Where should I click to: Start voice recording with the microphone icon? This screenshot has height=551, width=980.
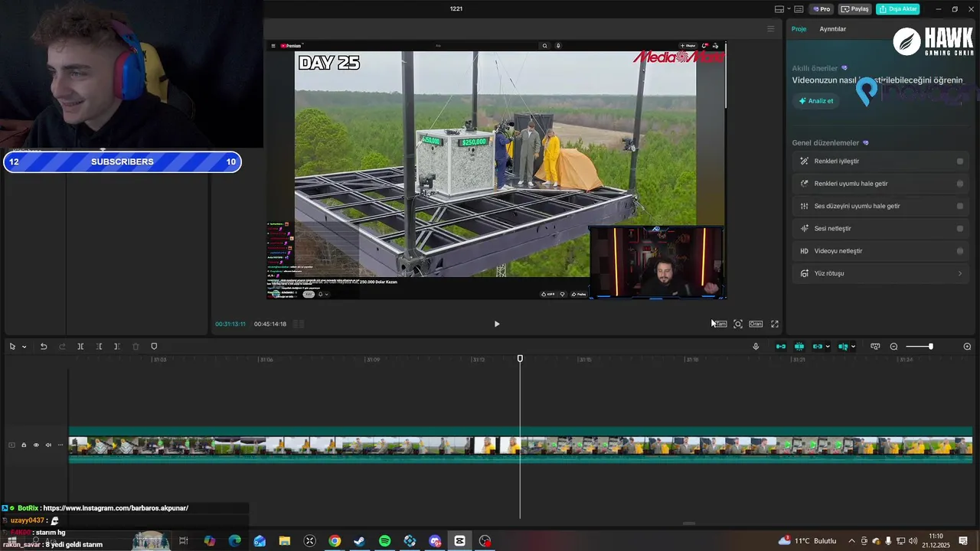click(756, 347)
